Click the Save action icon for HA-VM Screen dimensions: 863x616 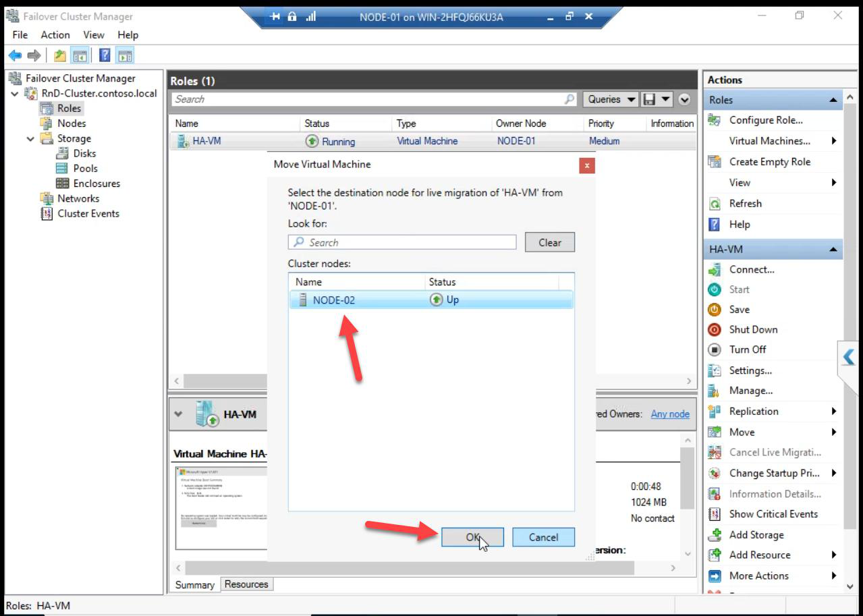pos(715,310)
